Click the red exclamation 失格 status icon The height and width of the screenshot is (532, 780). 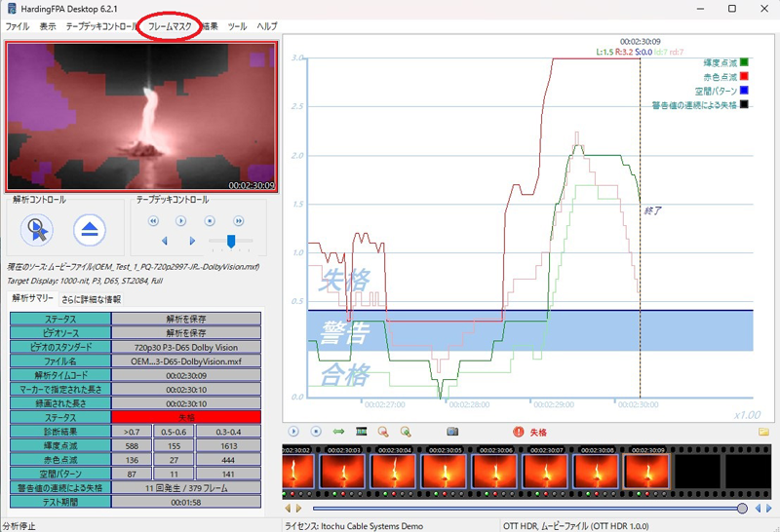[519, 432]
